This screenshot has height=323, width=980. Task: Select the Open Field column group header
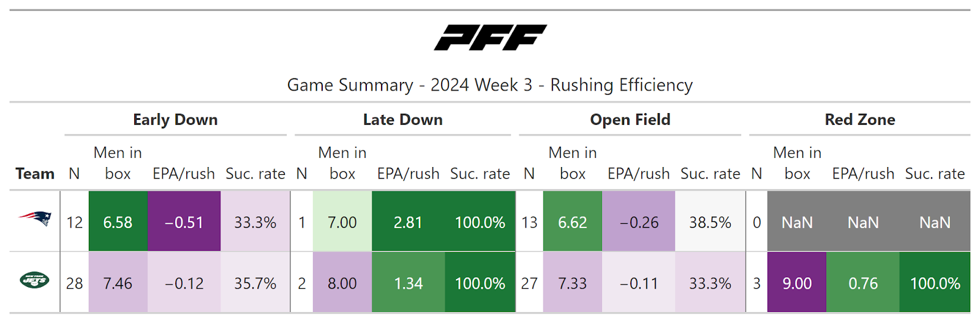coord(630,120)
